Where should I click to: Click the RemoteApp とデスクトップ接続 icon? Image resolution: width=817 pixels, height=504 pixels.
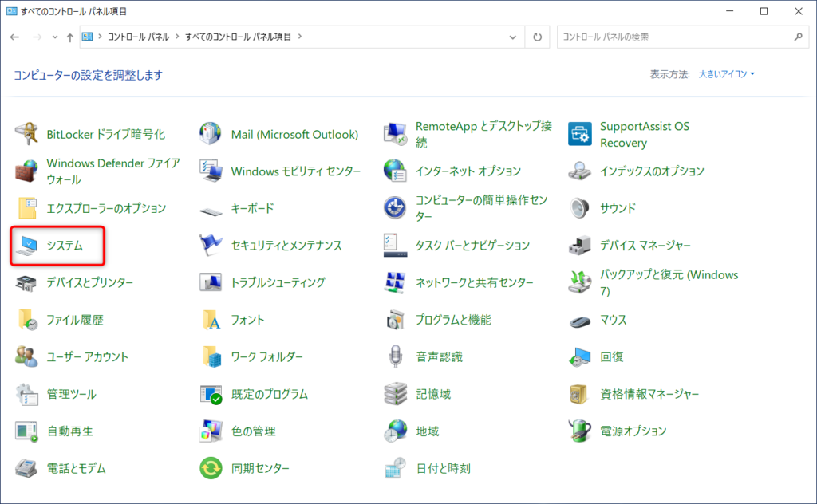coord(395,134)
